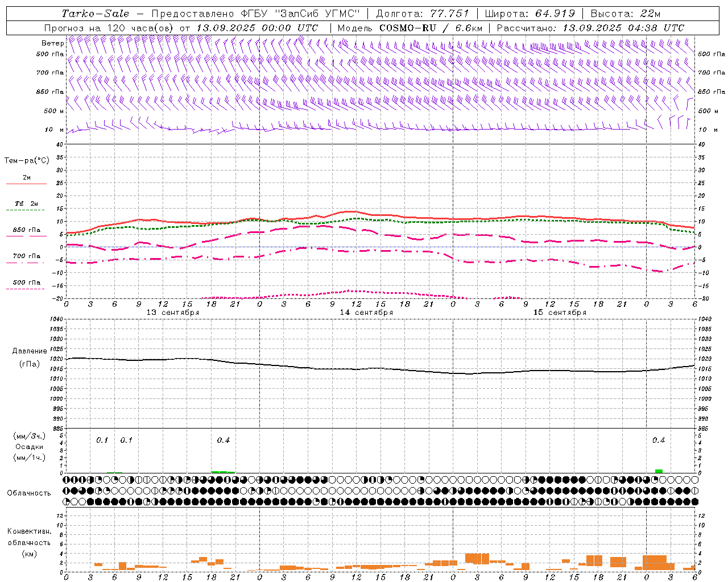This screenshot has width=728, height=582.
Task: Click the '15 сентября' date label
Action: click(x=560, y=313)
